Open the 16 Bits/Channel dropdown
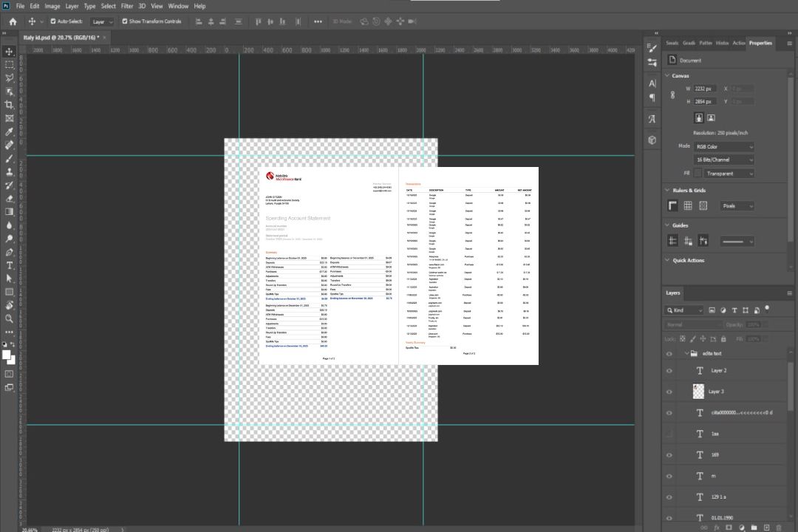 tap(724, 160)
